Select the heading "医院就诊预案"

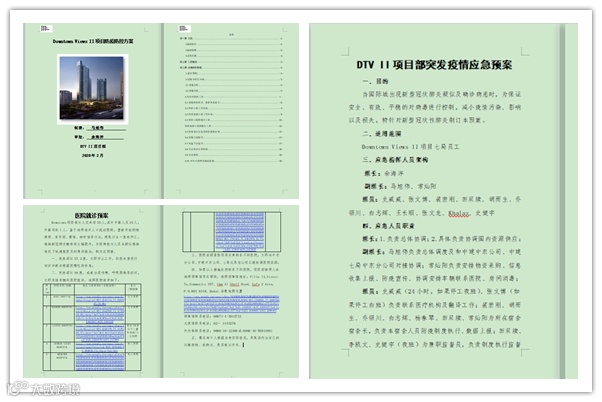coord(91,215)
